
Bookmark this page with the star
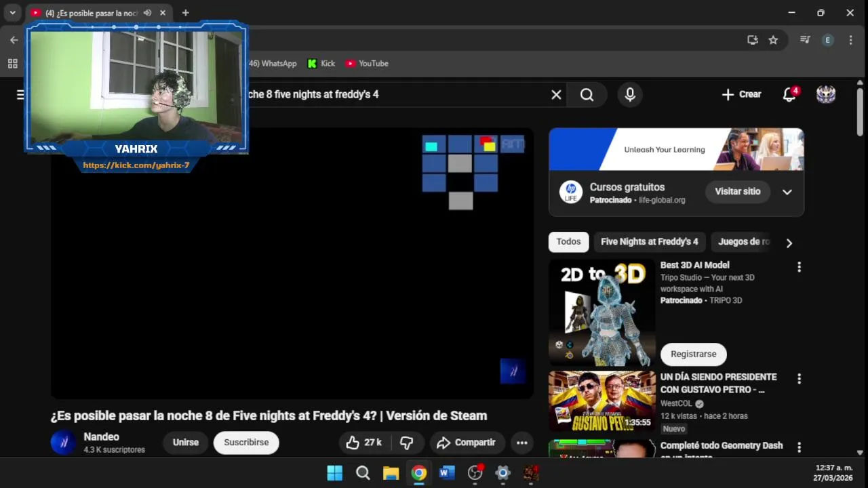(x=773, y=40)
